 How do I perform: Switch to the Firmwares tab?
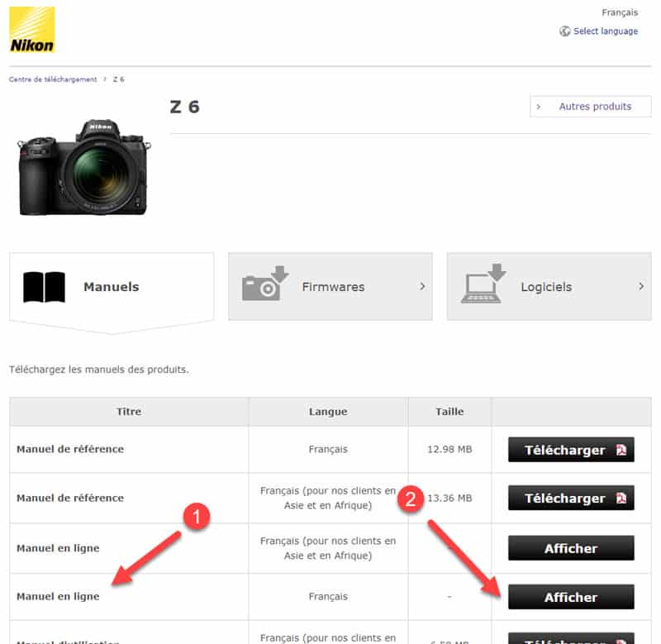[x=330, y=287]
